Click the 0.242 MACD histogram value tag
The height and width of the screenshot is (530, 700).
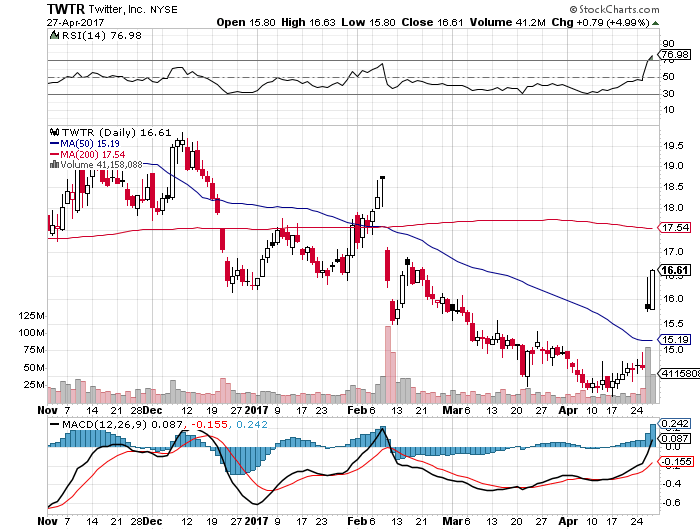click(675, 424)
